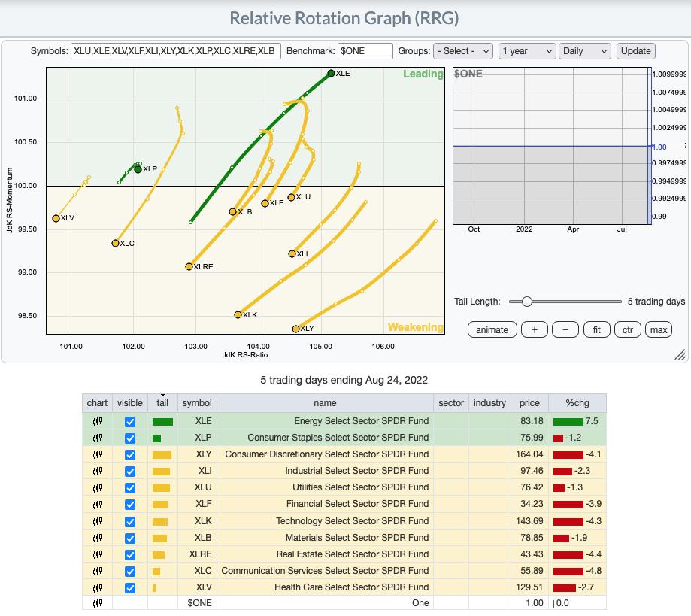Uncheck visibility for XLV
This screenshot has width=691, height=616.
130,587
